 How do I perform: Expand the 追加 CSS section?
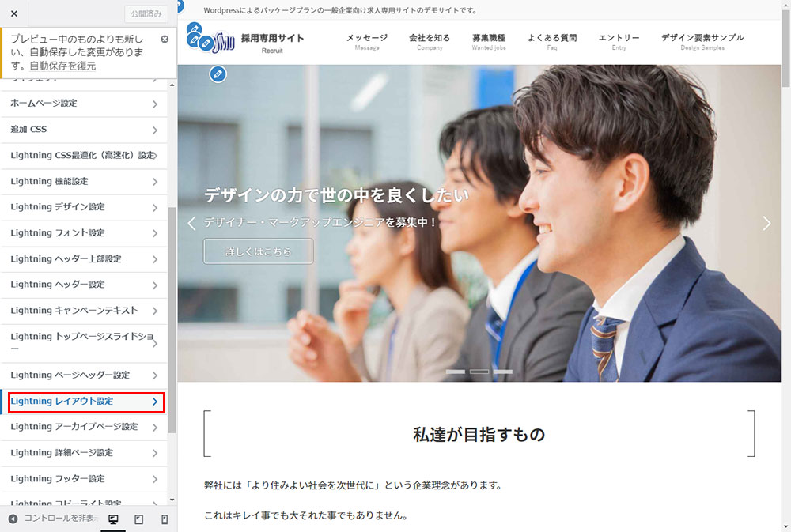pos(84,130)
